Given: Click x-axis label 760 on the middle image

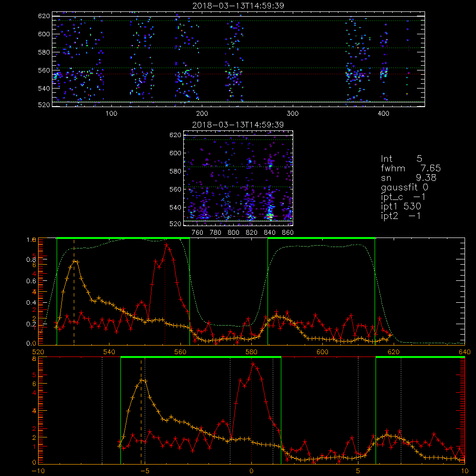Looking at the screenshot, I should coord(198,233).
